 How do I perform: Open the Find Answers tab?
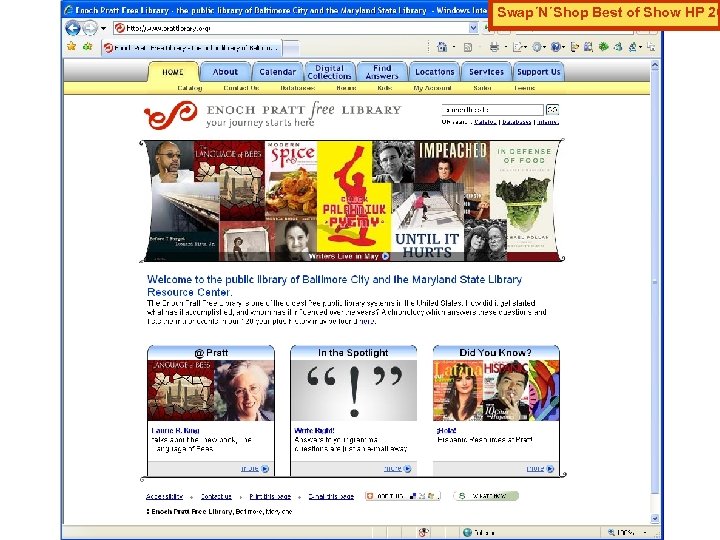[x=382, y=72]
